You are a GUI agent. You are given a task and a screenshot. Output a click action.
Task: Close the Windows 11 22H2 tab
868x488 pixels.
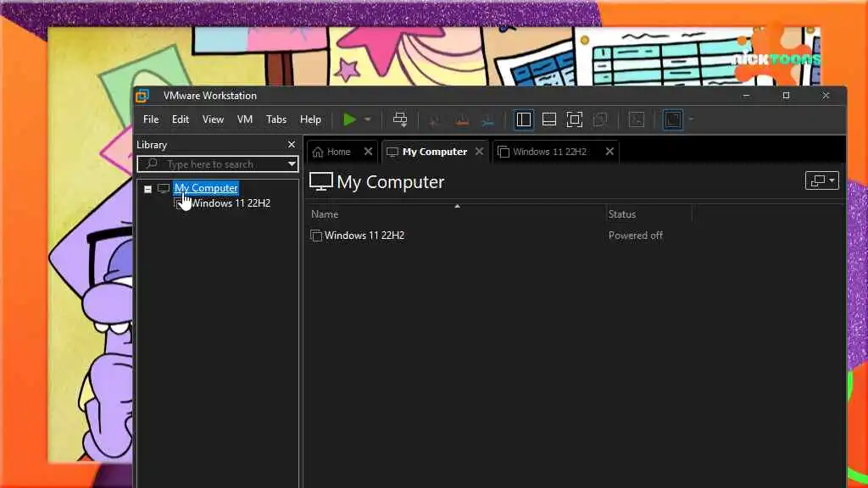(609, 152)
